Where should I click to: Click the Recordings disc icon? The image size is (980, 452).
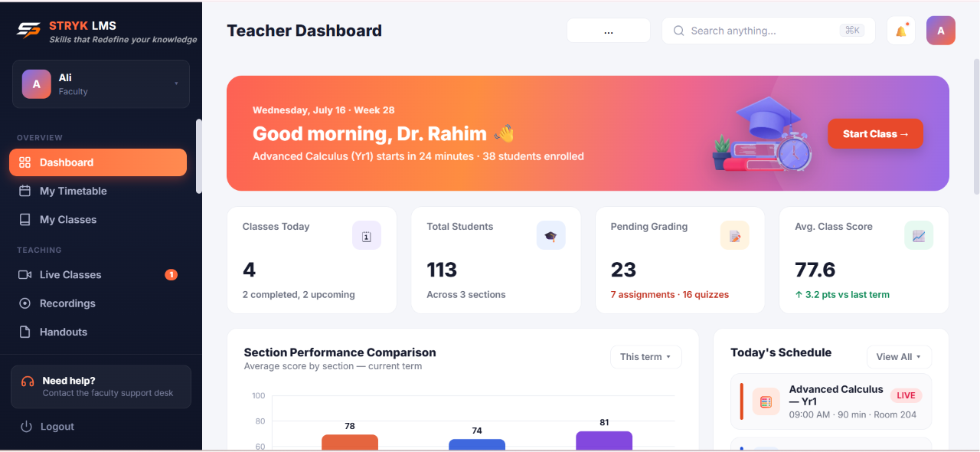[24, 303]
